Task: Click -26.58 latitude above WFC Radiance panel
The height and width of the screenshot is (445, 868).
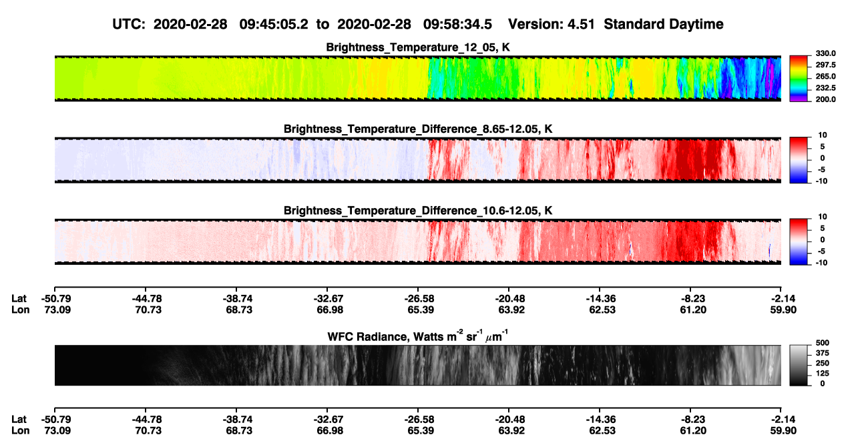Action: pos(418,299)
